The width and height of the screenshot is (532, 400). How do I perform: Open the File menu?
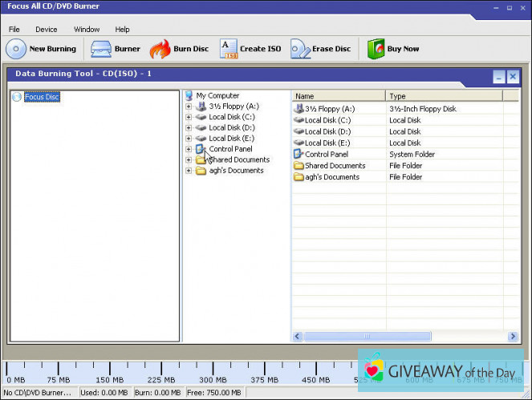point(14,30)
